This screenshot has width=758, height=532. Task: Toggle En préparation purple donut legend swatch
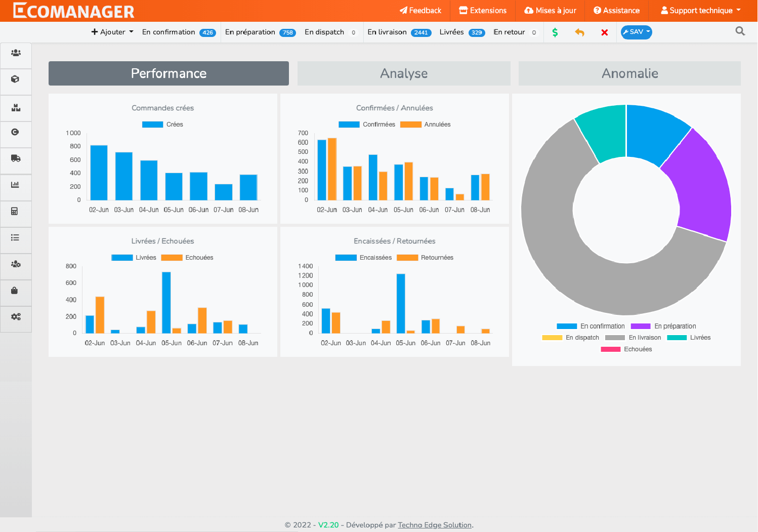641,326
